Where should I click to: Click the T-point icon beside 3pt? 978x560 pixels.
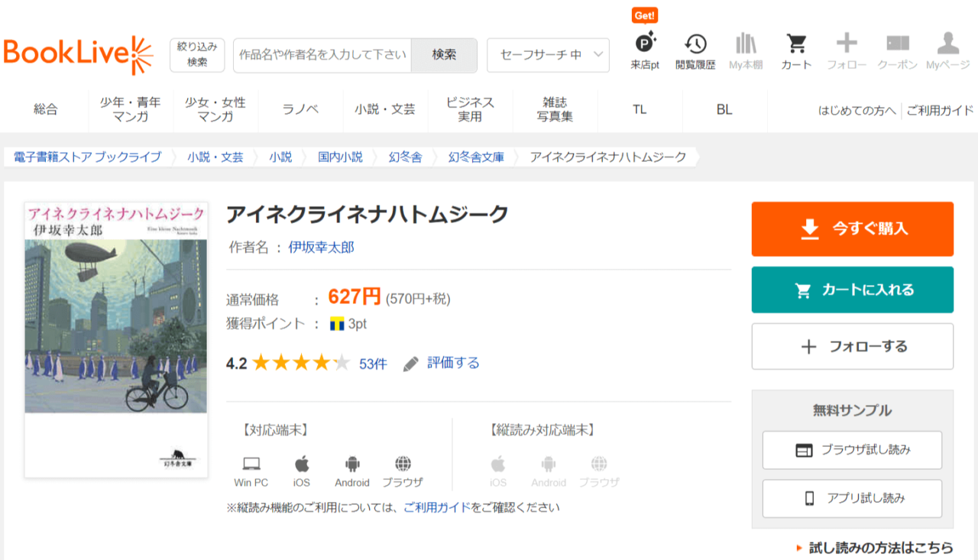(x=337, y=324)
